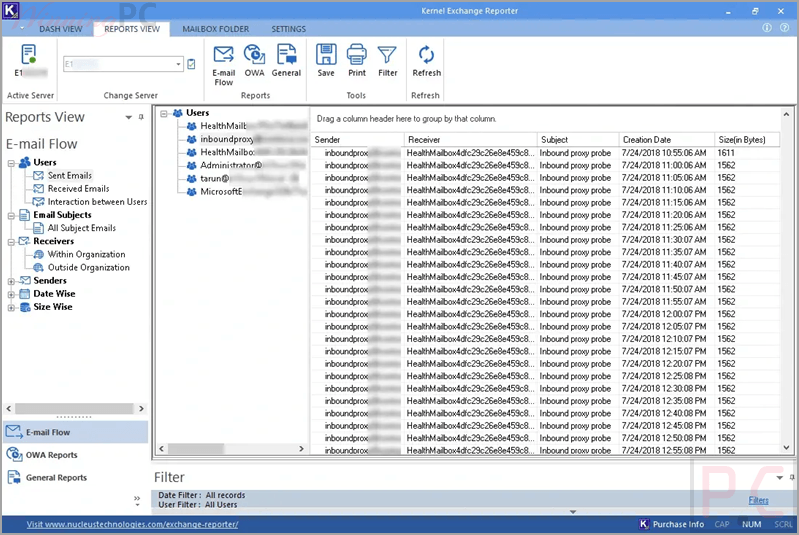This screenshot has width=799, height=535.
Task: Click the Kernel application logo icon
Action: [11, 10]
